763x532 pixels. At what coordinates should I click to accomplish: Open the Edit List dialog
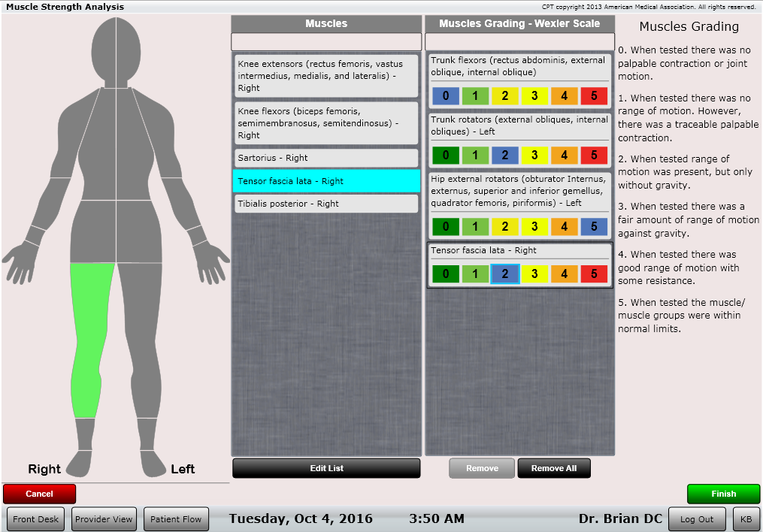[325, 467]
